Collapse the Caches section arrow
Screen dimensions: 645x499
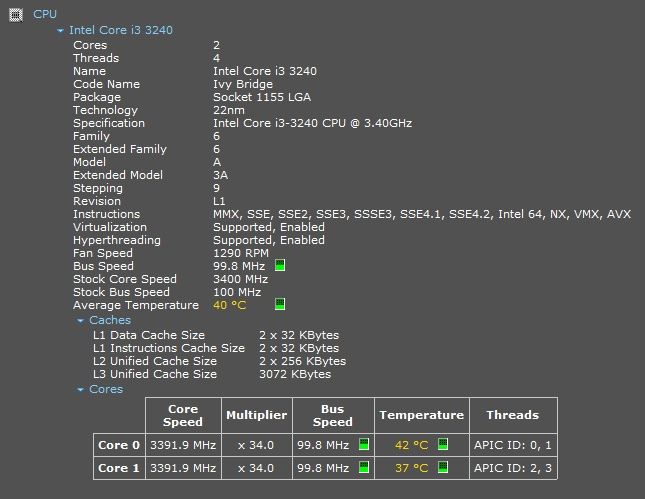tap(81, 320)
